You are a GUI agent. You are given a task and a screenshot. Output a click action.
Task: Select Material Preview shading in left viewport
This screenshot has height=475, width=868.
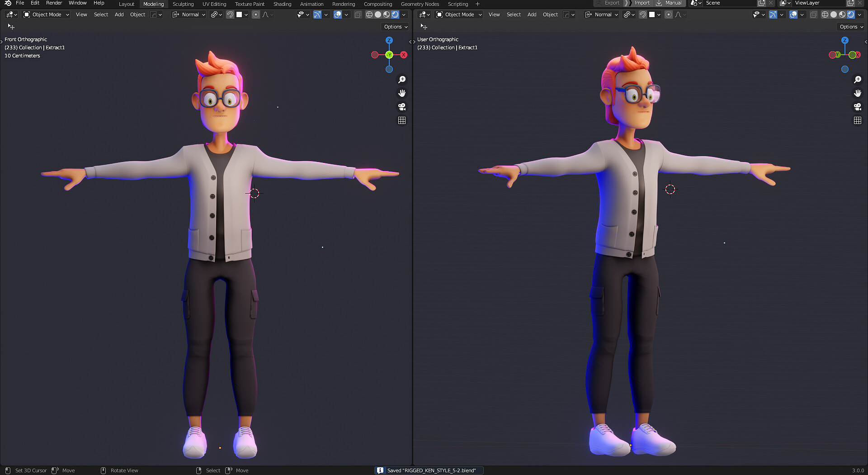click(x=387, y=14)
